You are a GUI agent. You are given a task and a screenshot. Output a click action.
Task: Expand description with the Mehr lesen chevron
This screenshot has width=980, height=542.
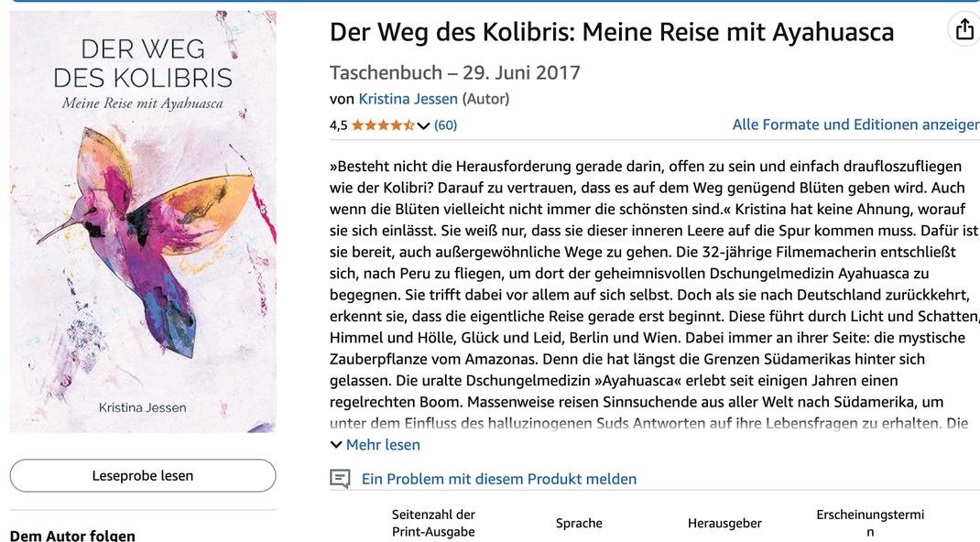pos(335,445)
